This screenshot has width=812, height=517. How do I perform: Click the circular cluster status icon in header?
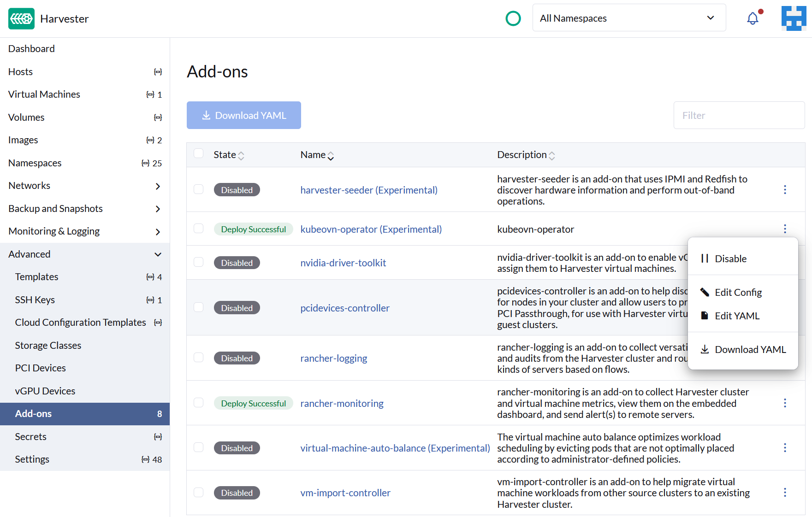coord(513,18)
